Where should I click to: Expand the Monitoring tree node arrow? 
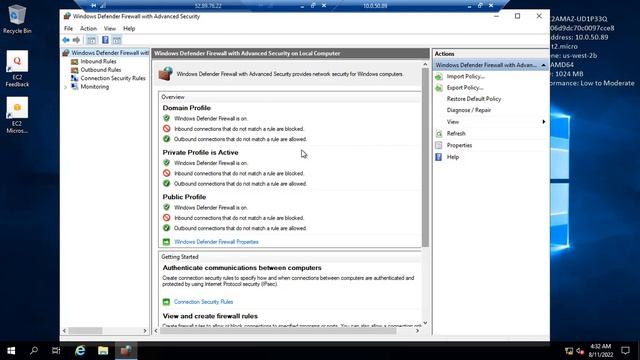(65, 87)
